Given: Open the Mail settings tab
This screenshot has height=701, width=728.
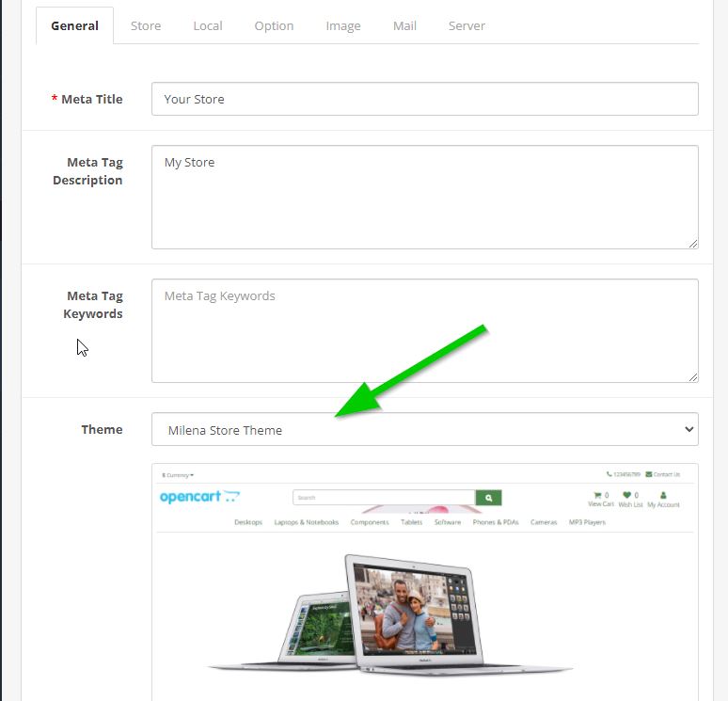Looking at the screenshot, I should click(x=404, y=25).
